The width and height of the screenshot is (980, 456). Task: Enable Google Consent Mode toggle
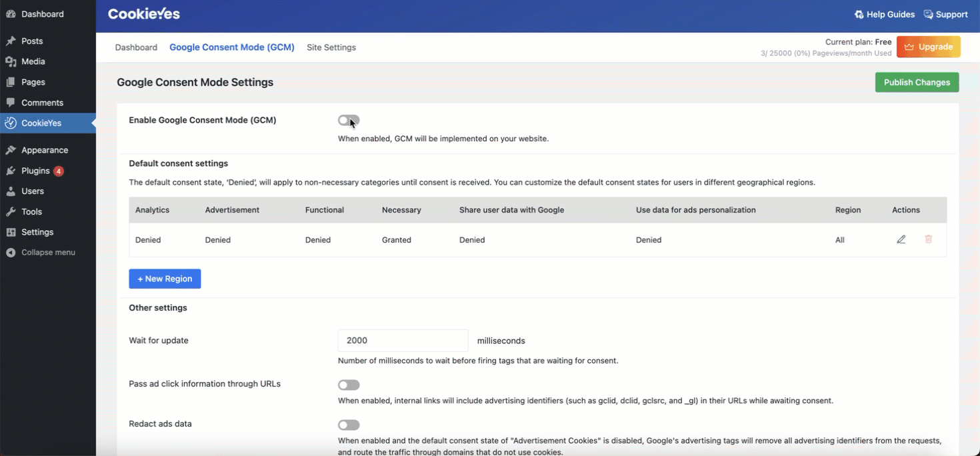pos(349,120)
